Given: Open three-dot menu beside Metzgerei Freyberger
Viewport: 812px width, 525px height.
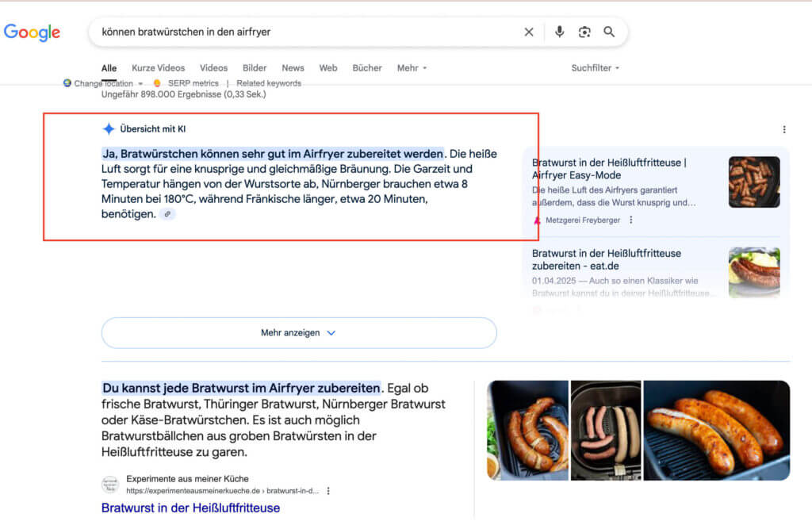Looking at the screenshot, I should point(631,220).
